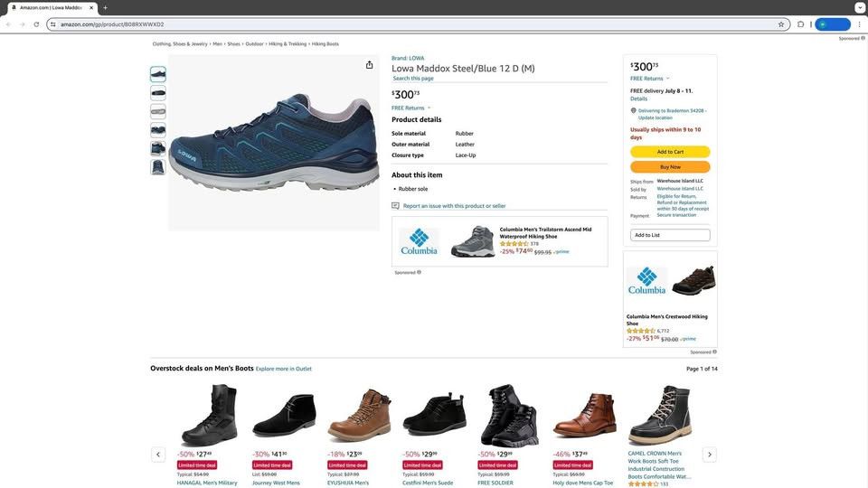Screen dimensions: 868x488
Task: Open the Brand: LOWA link
Action: pos(408,58)
